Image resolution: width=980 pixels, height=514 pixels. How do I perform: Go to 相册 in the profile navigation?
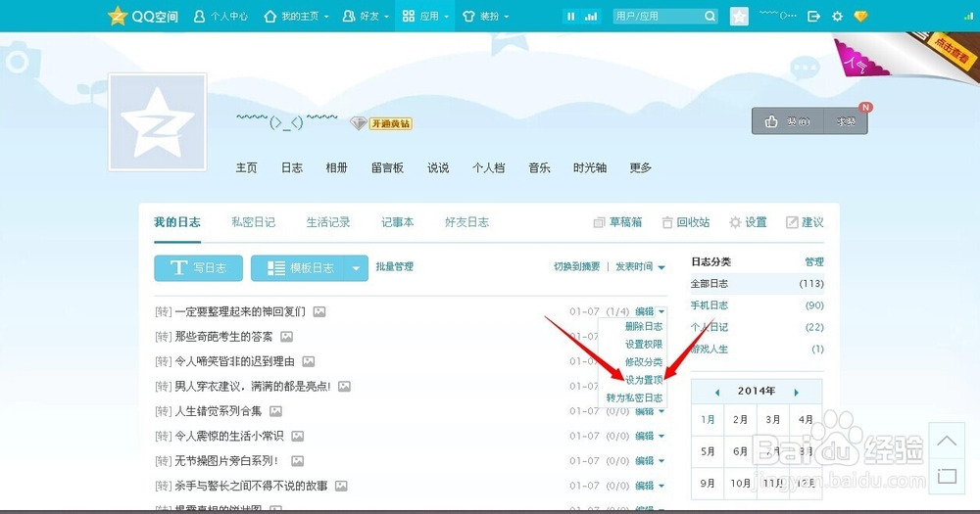click(x=336, y=167)
